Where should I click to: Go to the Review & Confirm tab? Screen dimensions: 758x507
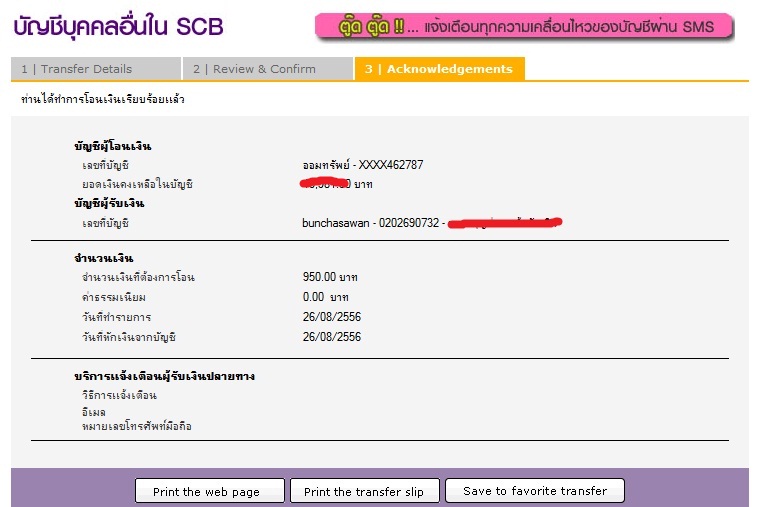coord(268,69)
